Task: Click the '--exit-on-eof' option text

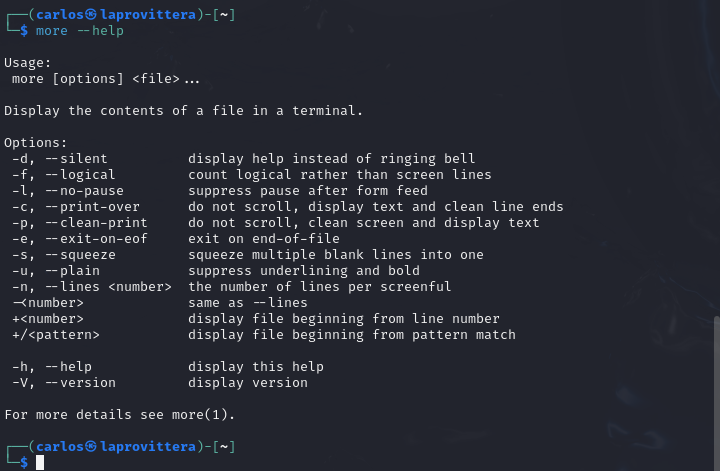Action: [96, 239]
